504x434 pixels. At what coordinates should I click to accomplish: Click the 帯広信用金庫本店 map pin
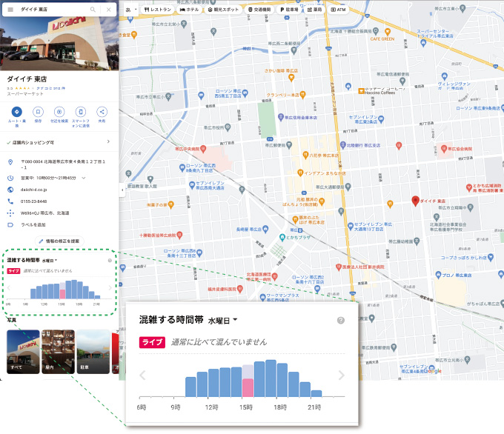pos(281,117)
